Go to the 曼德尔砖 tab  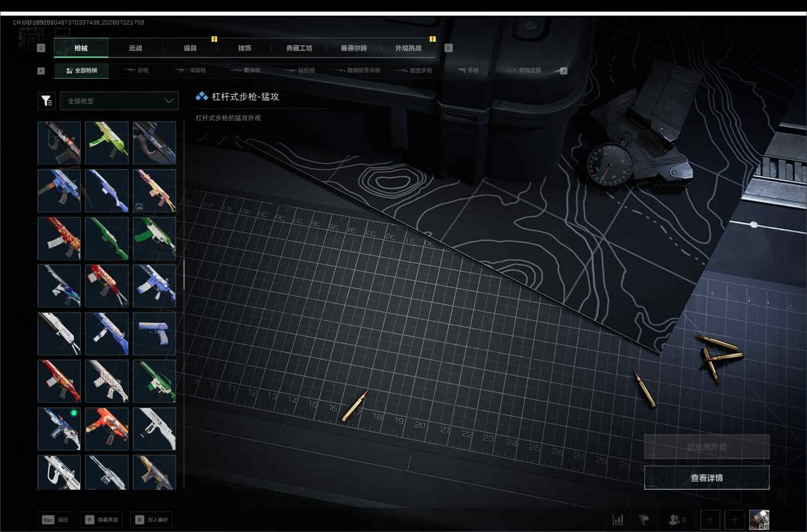(x=354, y=48)
